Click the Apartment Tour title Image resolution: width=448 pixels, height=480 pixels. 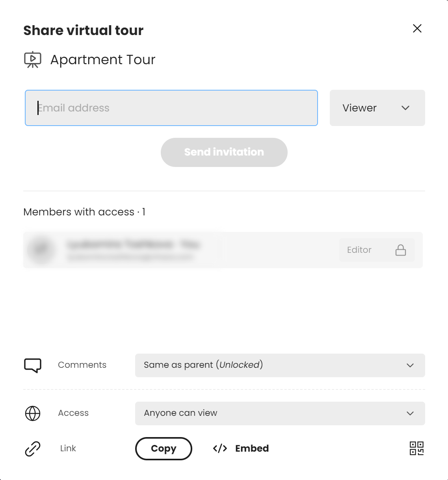(x=103, y=60)
